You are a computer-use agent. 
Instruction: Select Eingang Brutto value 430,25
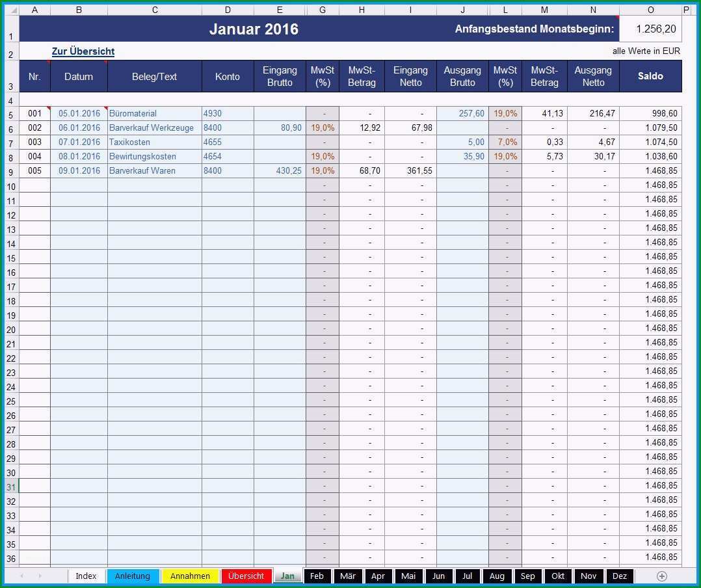tap(280, 171)
